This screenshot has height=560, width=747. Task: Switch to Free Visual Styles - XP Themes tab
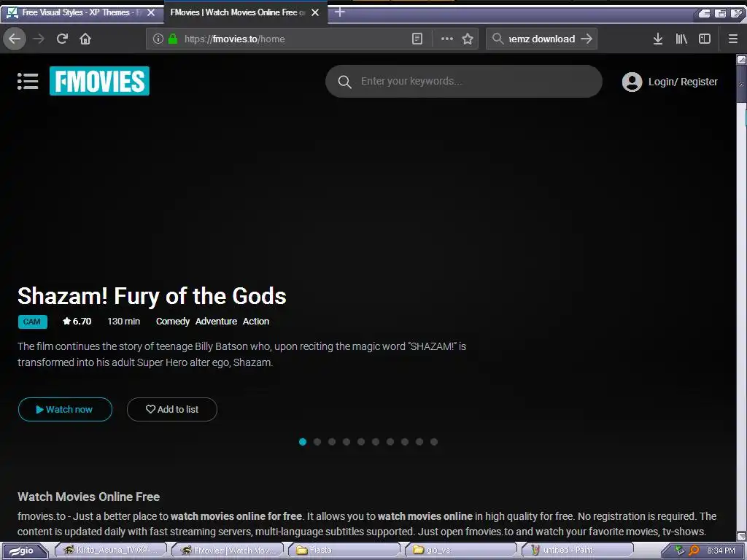82,12
